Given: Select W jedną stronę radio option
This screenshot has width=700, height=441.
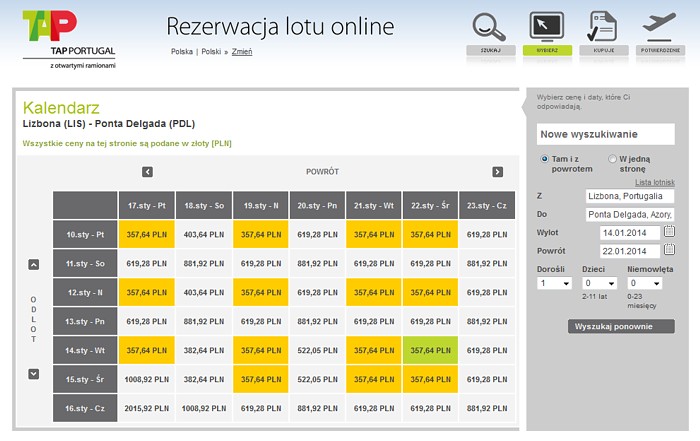Looking at the screenshot, I should 612,159.
